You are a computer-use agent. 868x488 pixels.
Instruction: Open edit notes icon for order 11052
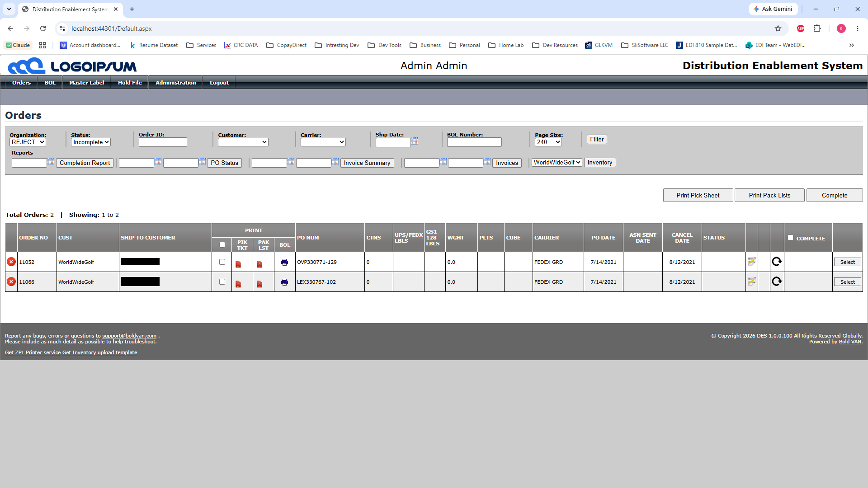click(751, 262)
